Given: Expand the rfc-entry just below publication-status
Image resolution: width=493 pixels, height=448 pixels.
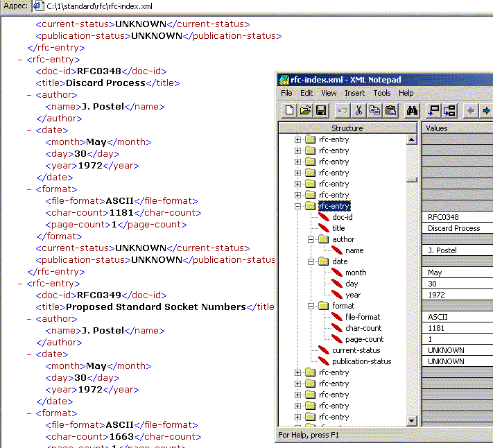Looking at the screenshot, I should [x=297, y=372].
